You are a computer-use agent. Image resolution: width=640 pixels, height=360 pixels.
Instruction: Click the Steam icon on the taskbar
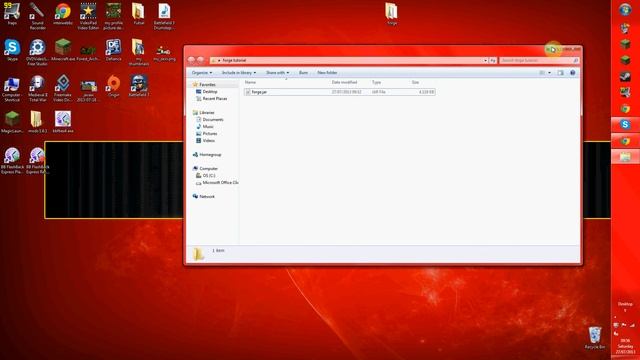click(x=625, y=76)
